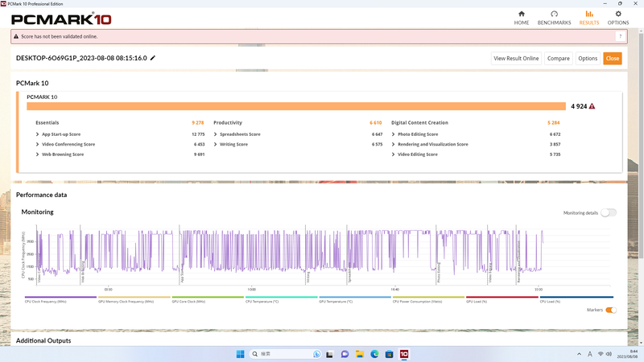
Task: Click the Monitoring chart area
Action: coord(324,254)
